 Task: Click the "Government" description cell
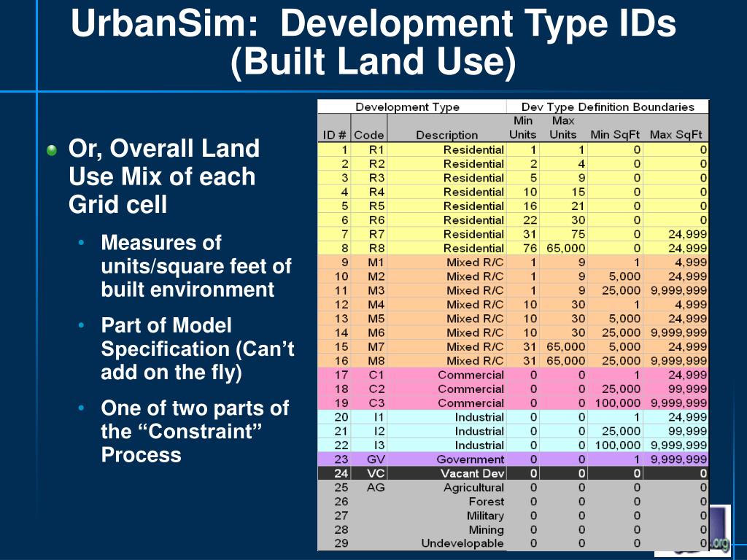(446, 459)
